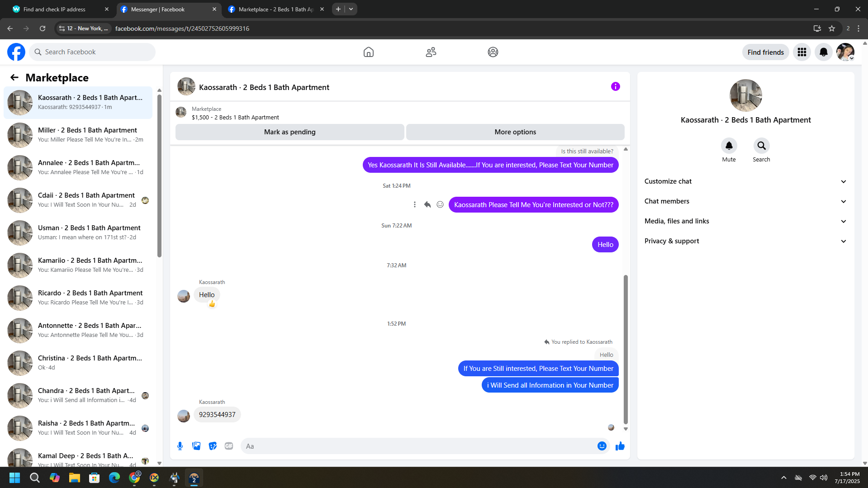
Task: Open Ricardo conversation
Action: (78, 298)
